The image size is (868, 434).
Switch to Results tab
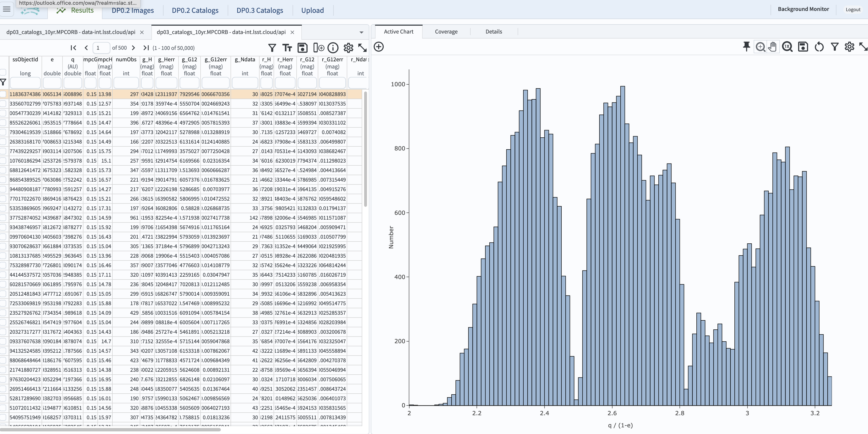[x=75, y=10]
